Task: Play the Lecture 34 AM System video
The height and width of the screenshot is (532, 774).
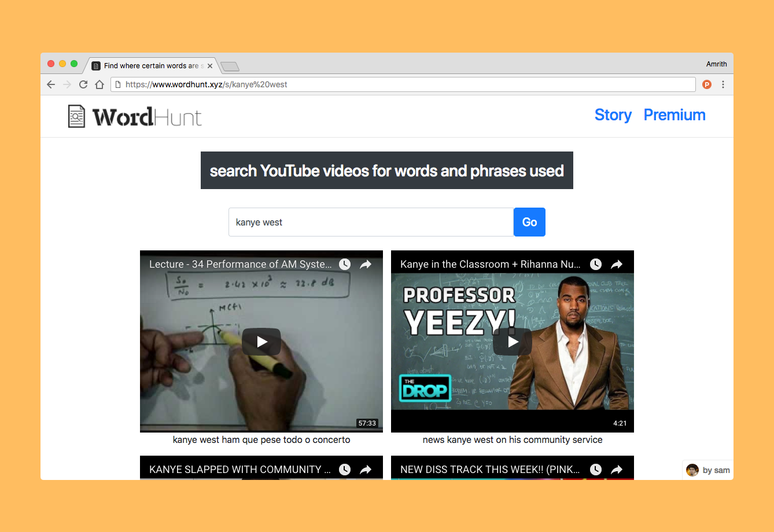Action: tap(261, 342)
